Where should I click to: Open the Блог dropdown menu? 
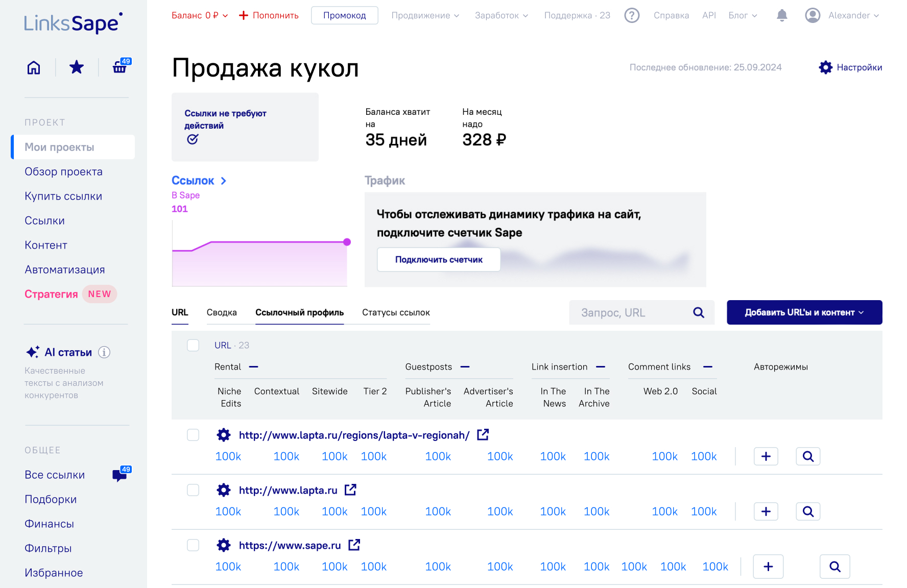click(743, 15)
